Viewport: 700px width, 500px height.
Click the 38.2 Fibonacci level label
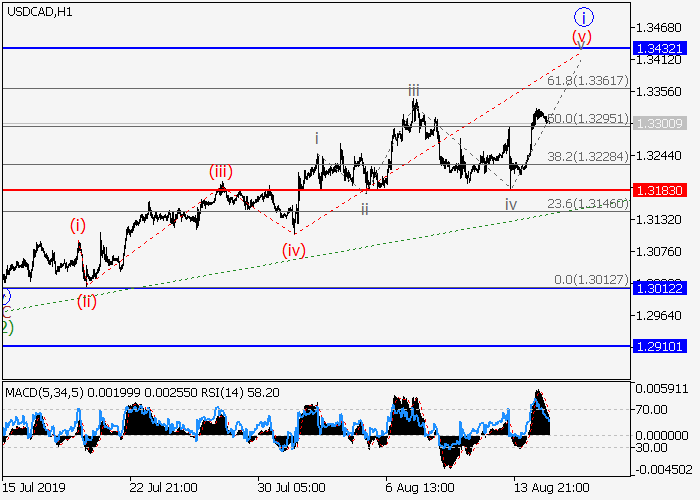[x=590, y=156]
